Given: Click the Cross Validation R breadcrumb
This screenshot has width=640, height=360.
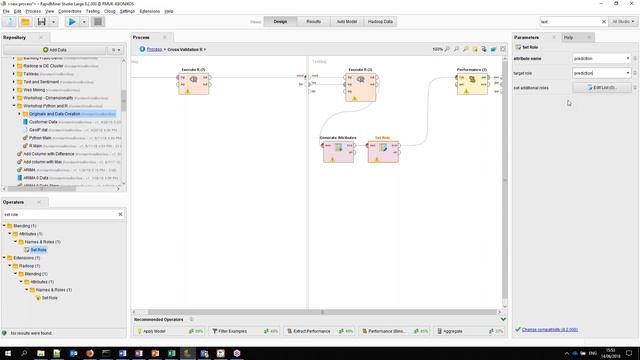Looking at the screenshot, I should click(184, 49).
